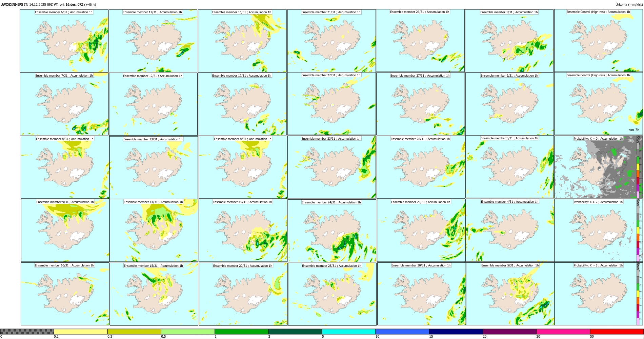Open the Ensemble member 22/31 map panel
Viewport: 644px width, 339px height.
pos(331,104)
